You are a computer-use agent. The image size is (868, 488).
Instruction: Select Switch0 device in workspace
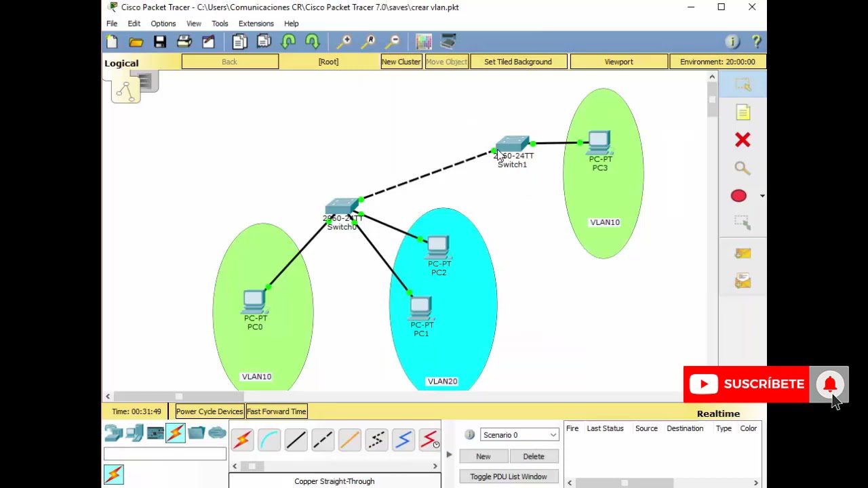pyautogui.click(x=342, y=207)
